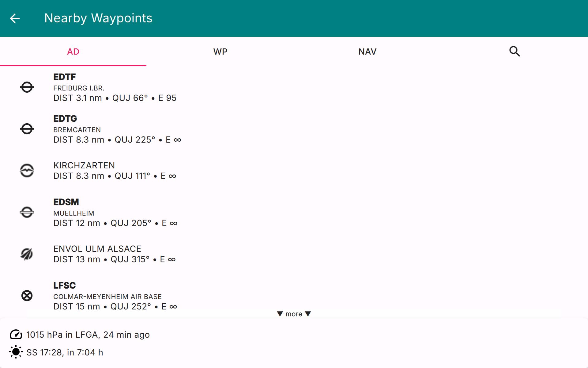Screen dimensions: 588x368
Task: Select the MUELLHEIM list entry
Action: coord(74,213)
